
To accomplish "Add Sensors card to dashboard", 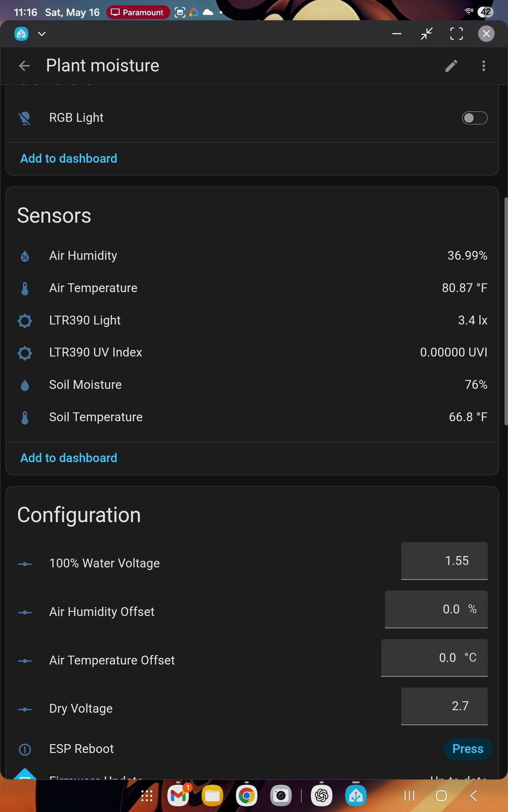I will [68, 458].
